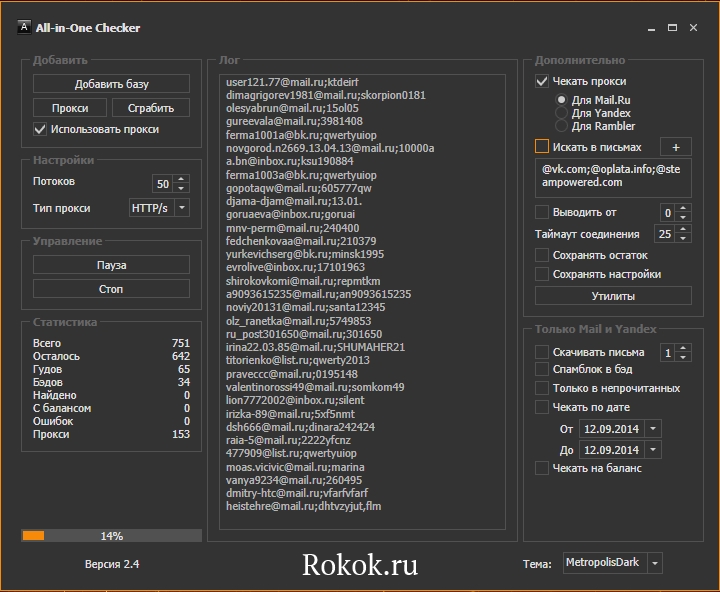Increase the Выводить от value
Viewport: 720px width, 592px height.
pyautogui.click(x=683, y=208)
